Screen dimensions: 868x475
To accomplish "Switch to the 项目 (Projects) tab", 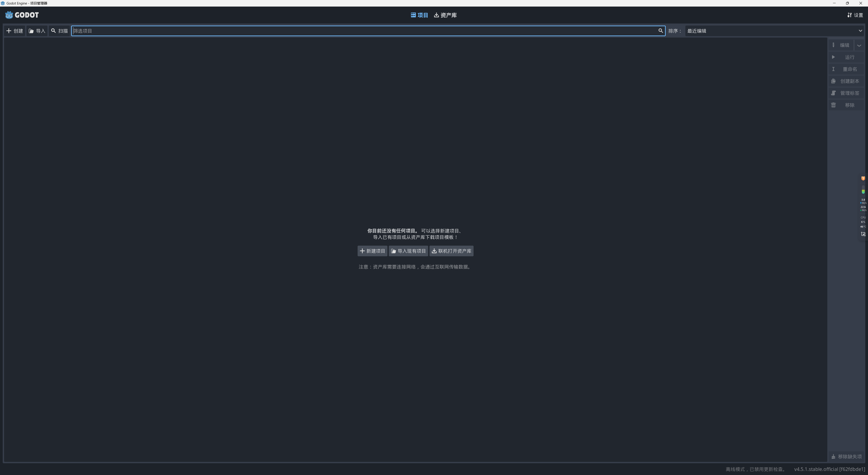I will (x=419, y=15).
